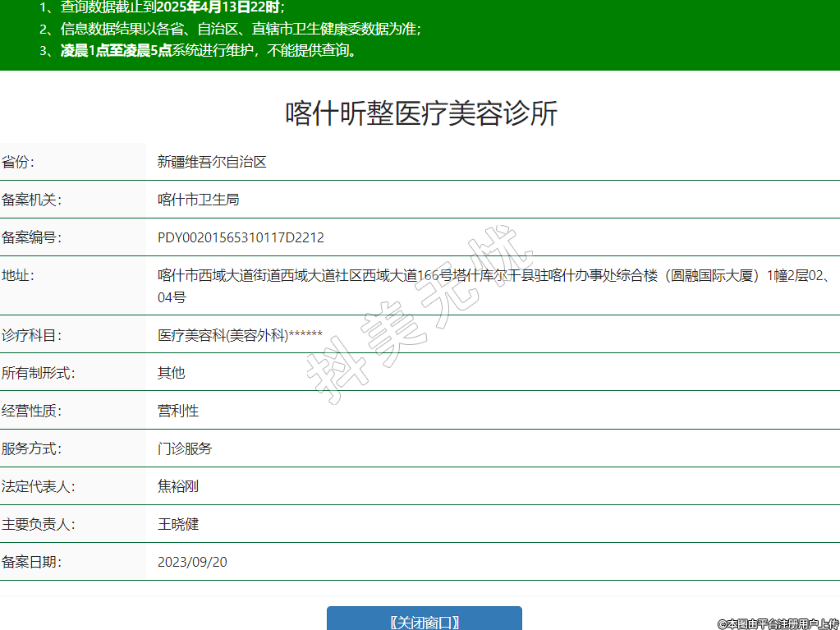Click the filing date 2023/09/20

(x=192, y=562)
